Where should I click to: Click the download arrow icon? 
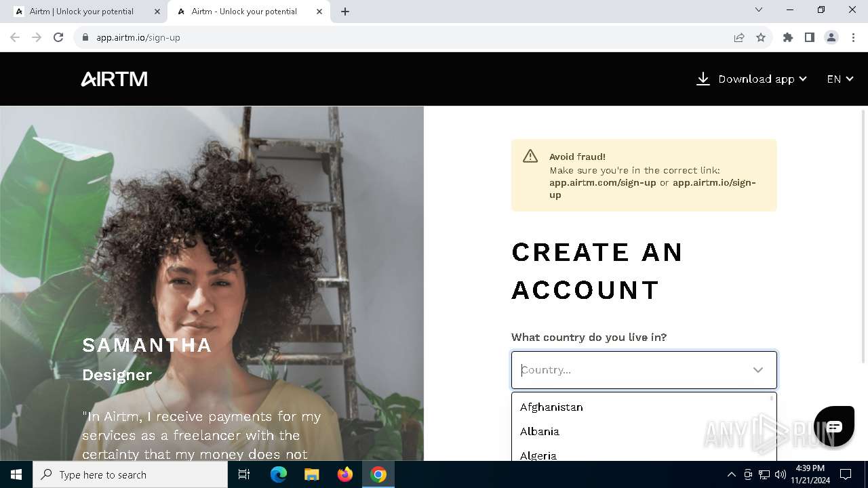[703, 79]
